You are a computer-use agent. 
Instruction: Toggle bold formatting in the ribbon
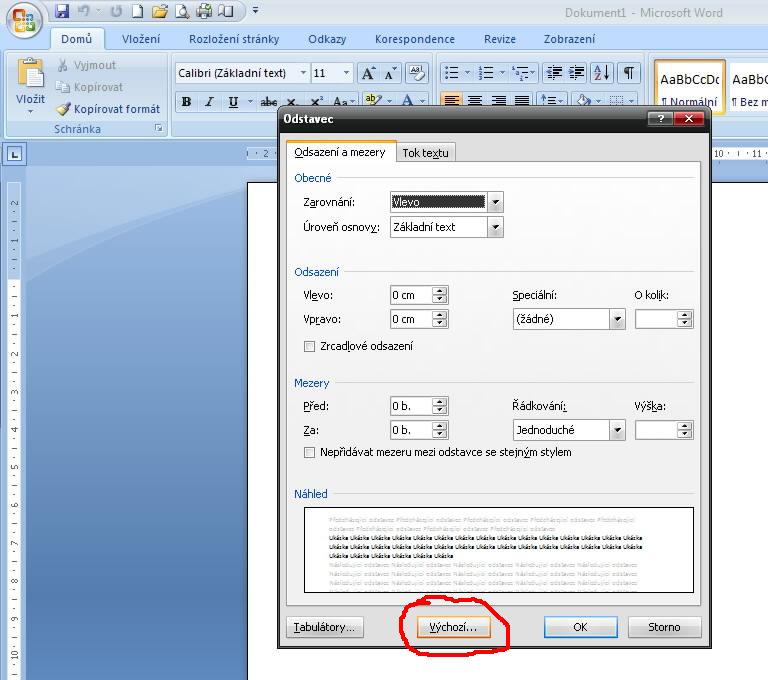[x=186, y=102]
